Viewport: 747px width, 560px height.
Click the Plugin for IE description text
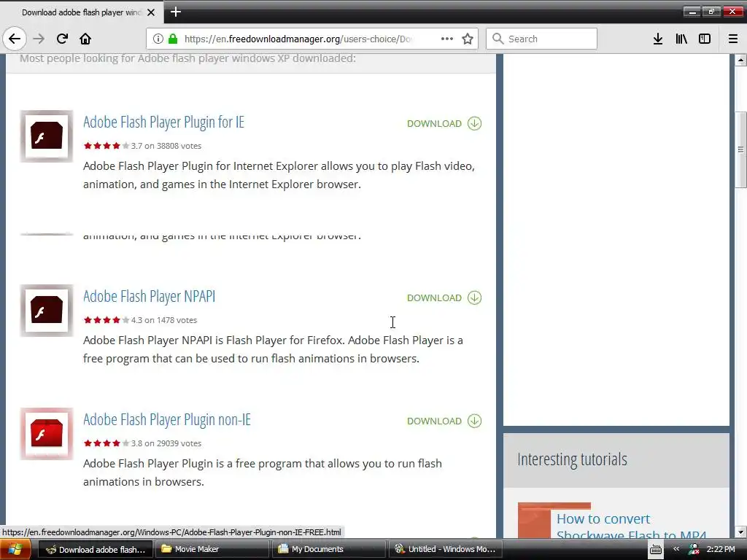279,175
